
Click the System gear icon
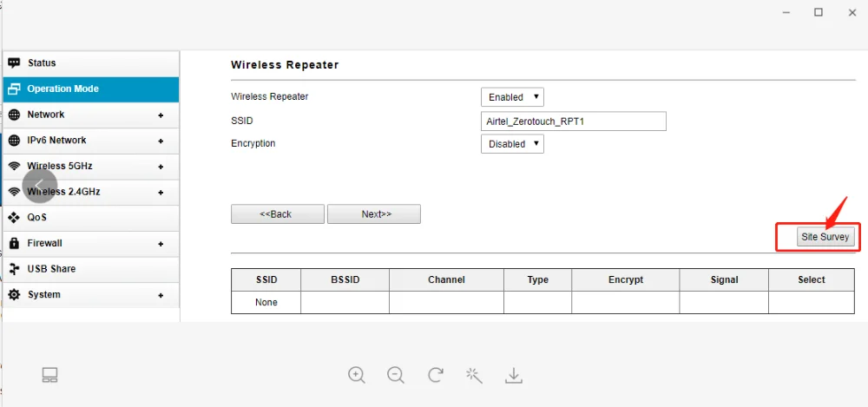coord(15,294)
